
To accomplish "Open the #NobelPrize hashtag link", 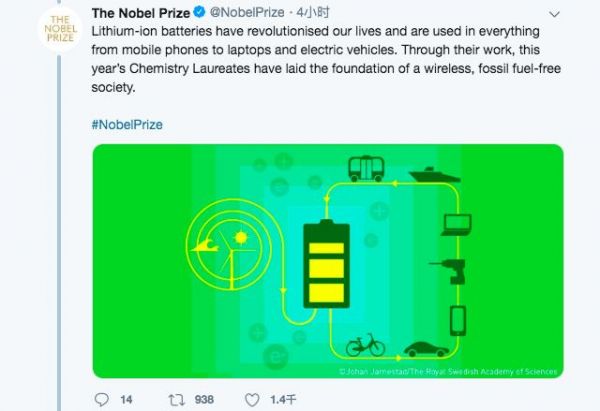I will 127,124.
